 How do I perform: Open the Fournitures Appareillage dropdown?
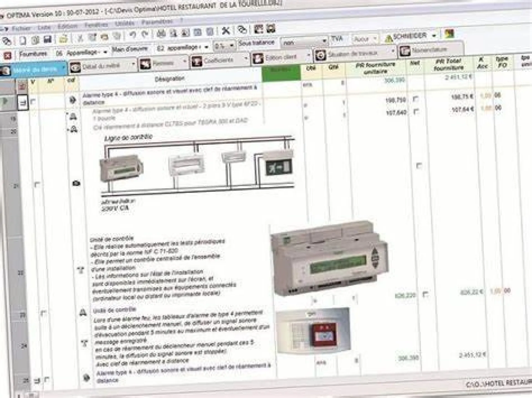pyautogui.click(x=105, y=52)
